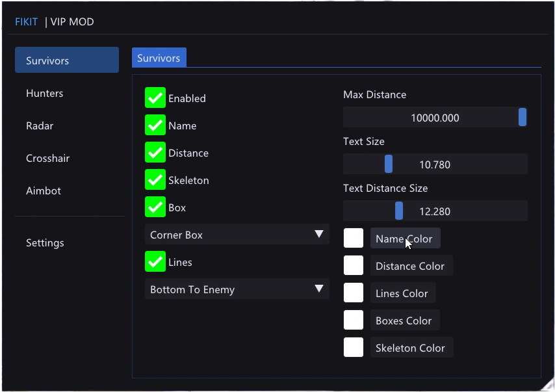This screenshot has width=555, height=392.
Task: Click the Text Size slider handle
Action: [389, 164]
